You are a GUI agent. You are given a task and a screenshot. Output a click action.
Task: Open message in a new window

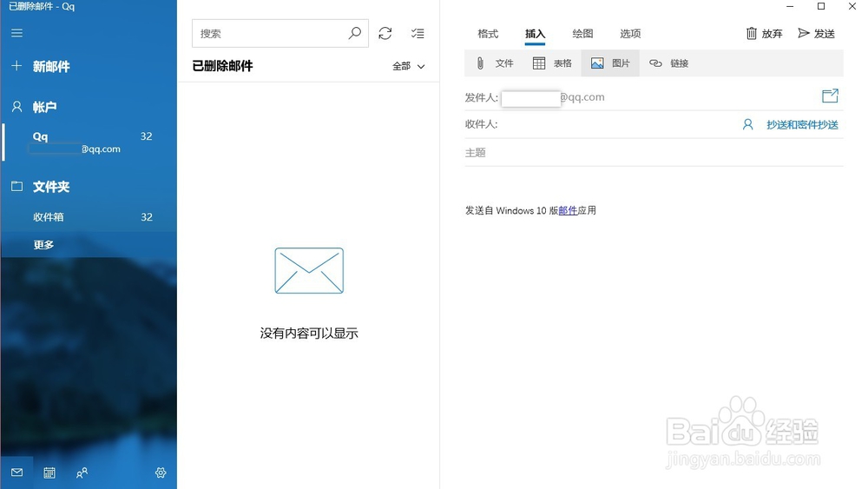pos(830,96)
